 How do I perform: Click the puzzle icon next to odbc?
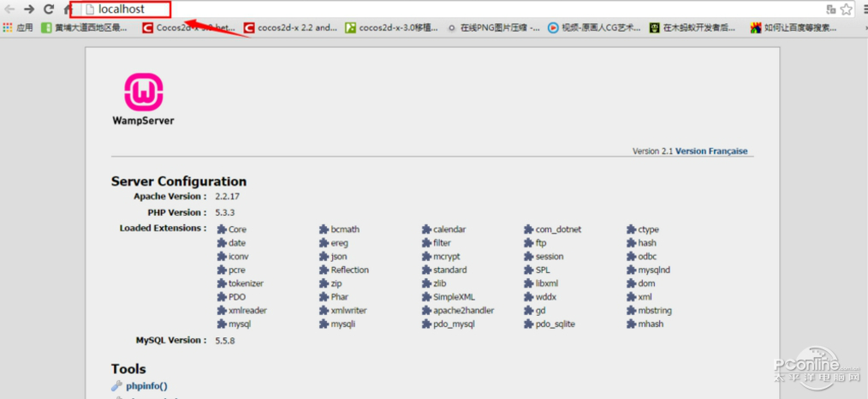631,257
